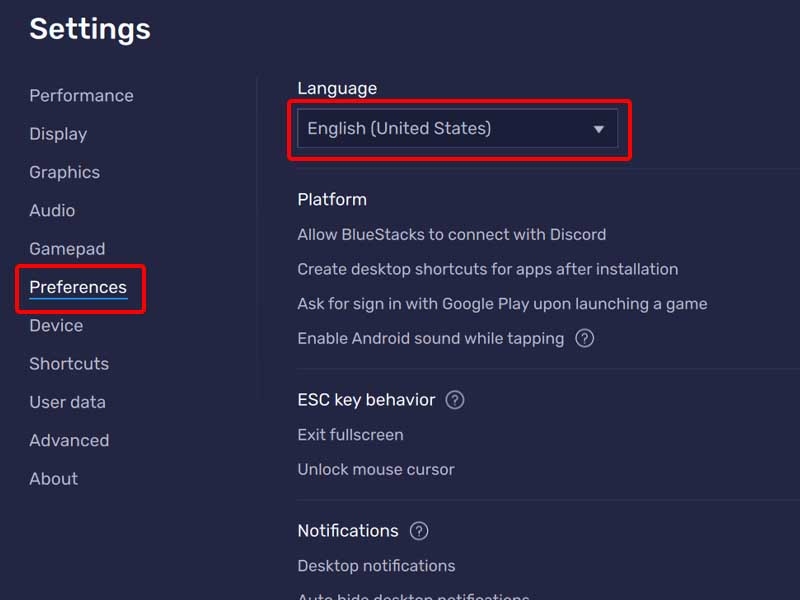Select Exit fullscreen as ESC key behavior
The height and width of the screenshot is (600, 800).
pyautogui.click(x=350, y=434)
